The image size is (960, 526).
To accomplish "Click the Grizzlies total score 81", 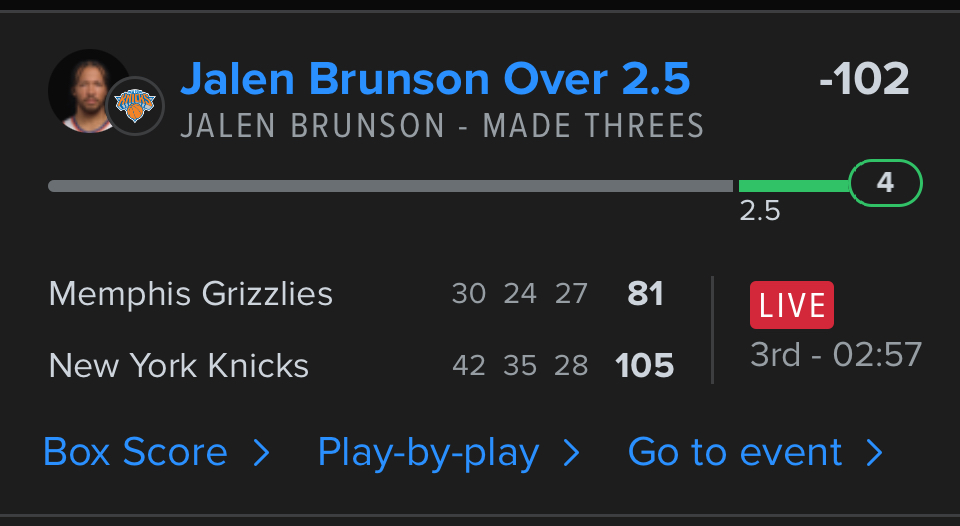I will [645, 294].
